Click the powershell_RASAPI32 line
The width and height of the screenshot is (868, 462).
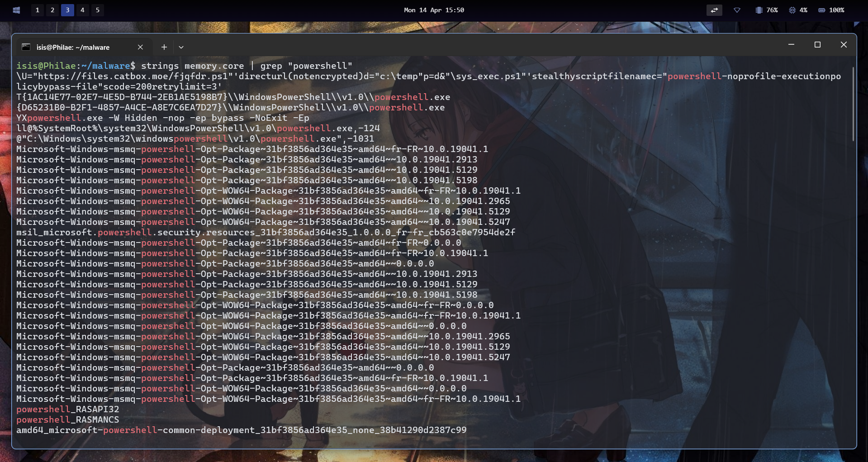pyautogui.click(x=68, y=410)
